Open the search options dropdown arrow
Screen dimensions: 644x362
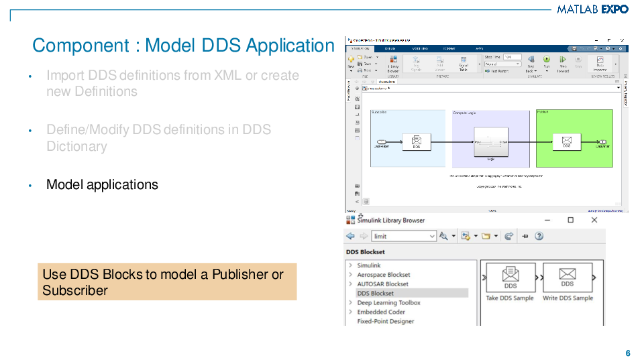453,236
